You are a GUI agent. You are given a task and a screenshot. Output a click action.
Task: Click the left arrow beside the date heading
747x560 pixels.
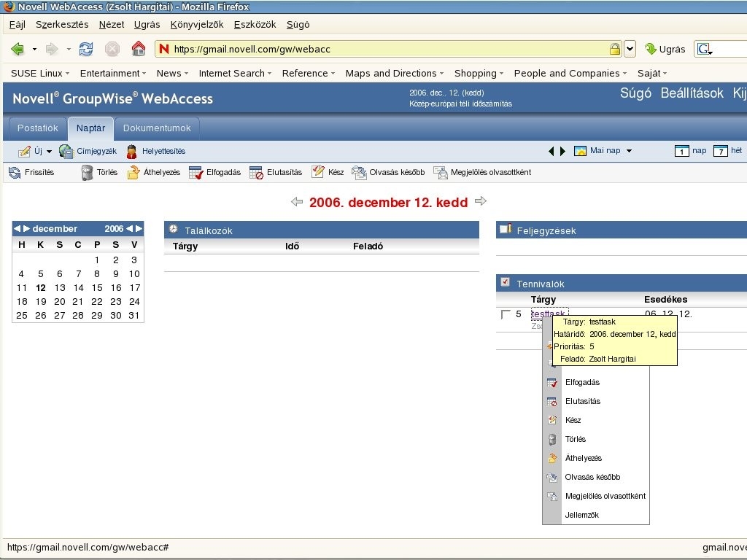click(297, 201)
